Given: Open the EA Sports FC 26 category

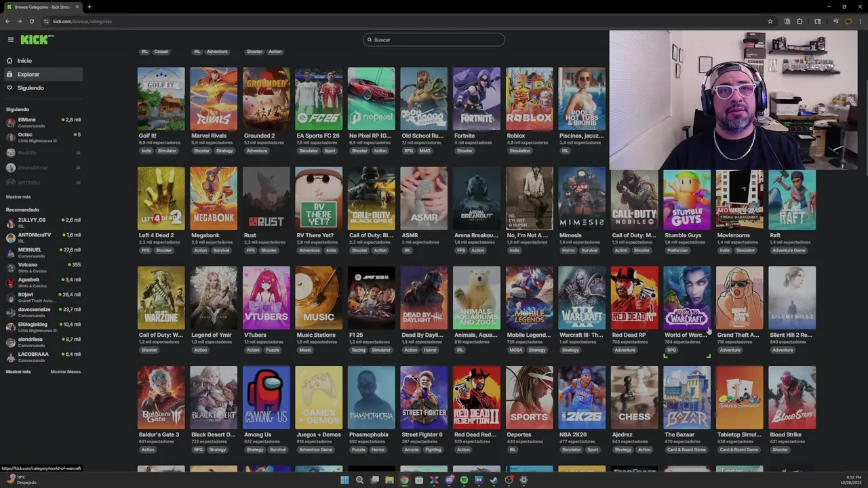Looking at the screenshot, I should [319, 99].
